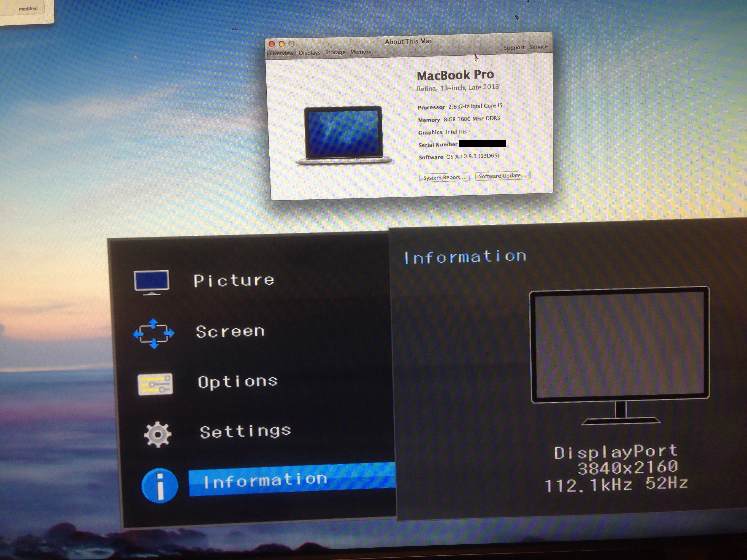Click the Memory '8 GB 1600 MHz DDR3' value

pos(472,119)
